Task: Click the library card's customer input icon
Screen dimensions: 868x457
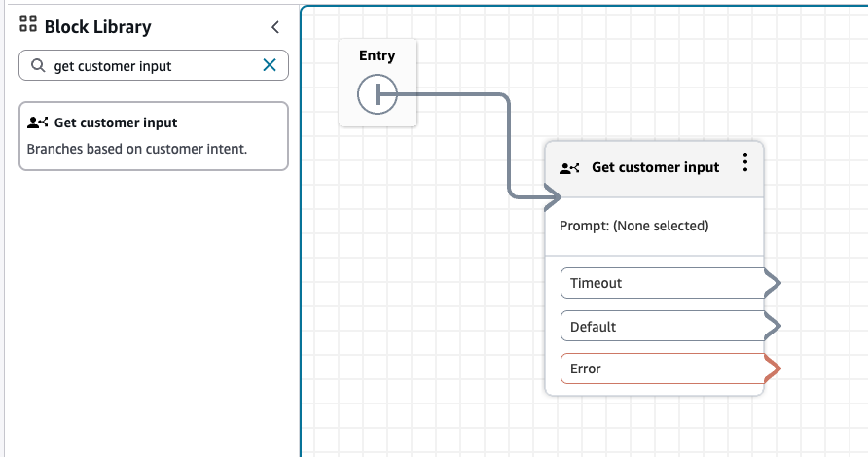Action: [38, 123]
